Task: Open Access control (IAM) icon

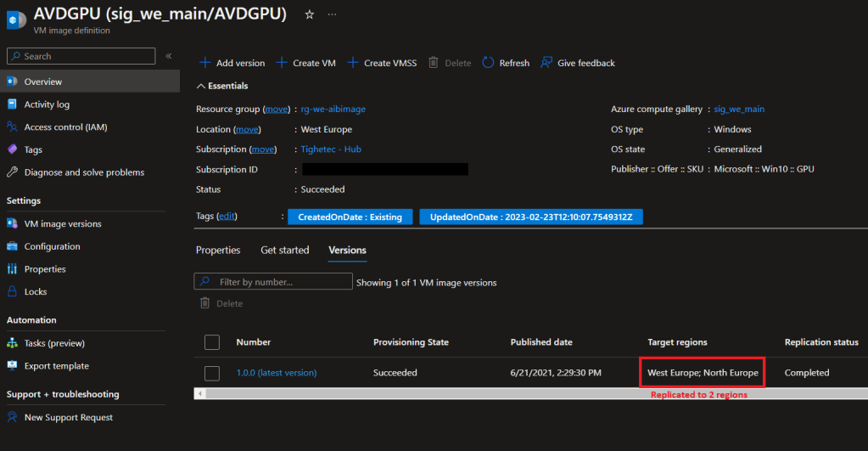Action: (12, 127)
